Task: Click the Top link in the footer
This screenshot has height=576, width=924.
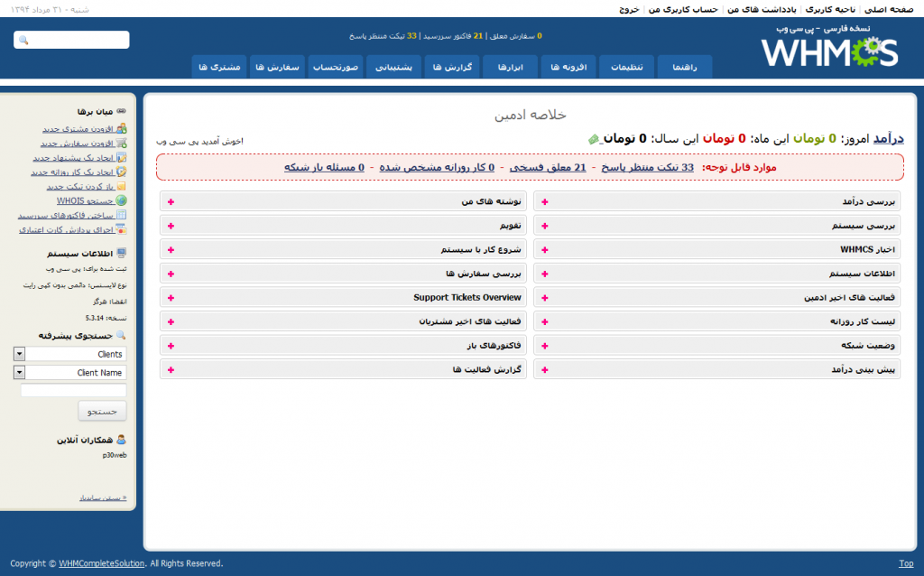Action: (x=906, y=563)
